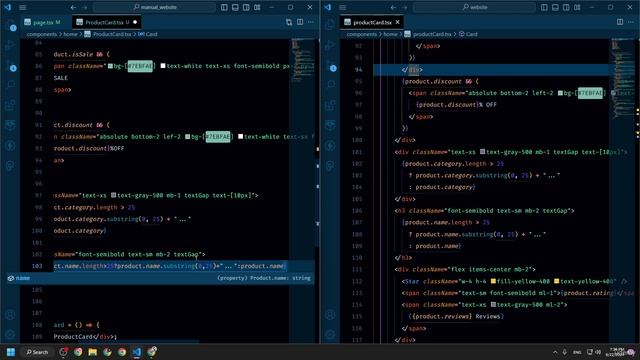
Task: Open Accounts in website window activity bar
Action: [331, 315]
